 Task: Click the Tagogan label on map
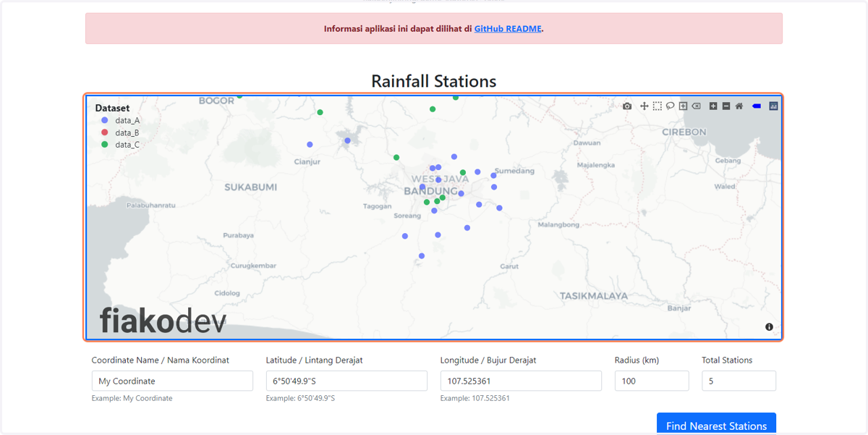tap(377, 206)
